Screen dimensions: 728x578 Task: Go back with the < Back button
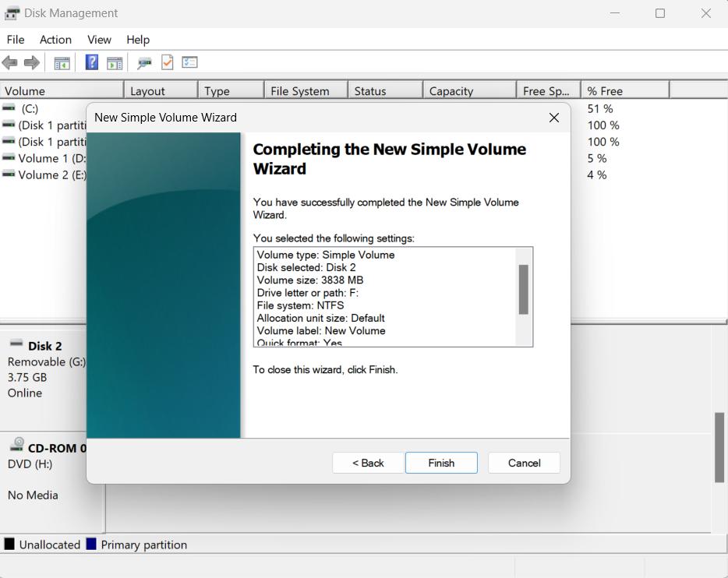point(368,463)
